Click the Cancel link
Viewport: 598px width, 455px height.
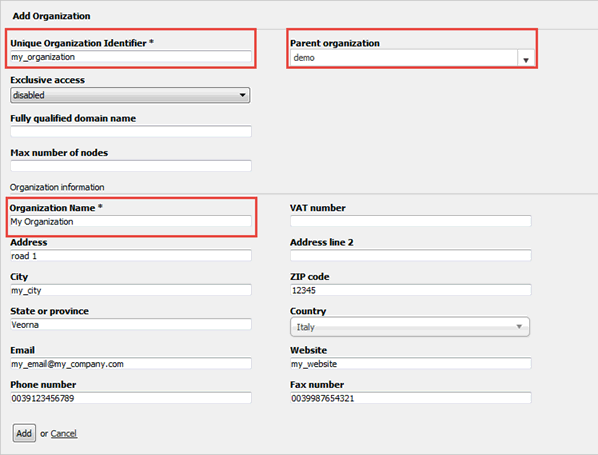64,434
